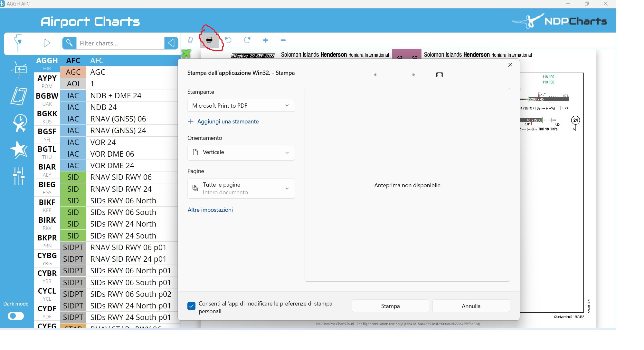644x350 pixels.
Task: Uncheck the 'Consenti all'app di modificare' checkbox
Action: (x=191, y=306)
